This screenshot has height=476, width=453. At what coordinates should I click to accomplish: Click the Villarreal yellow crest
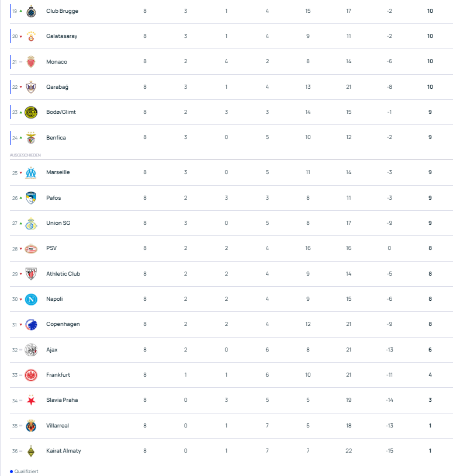[x=31, y=426]
